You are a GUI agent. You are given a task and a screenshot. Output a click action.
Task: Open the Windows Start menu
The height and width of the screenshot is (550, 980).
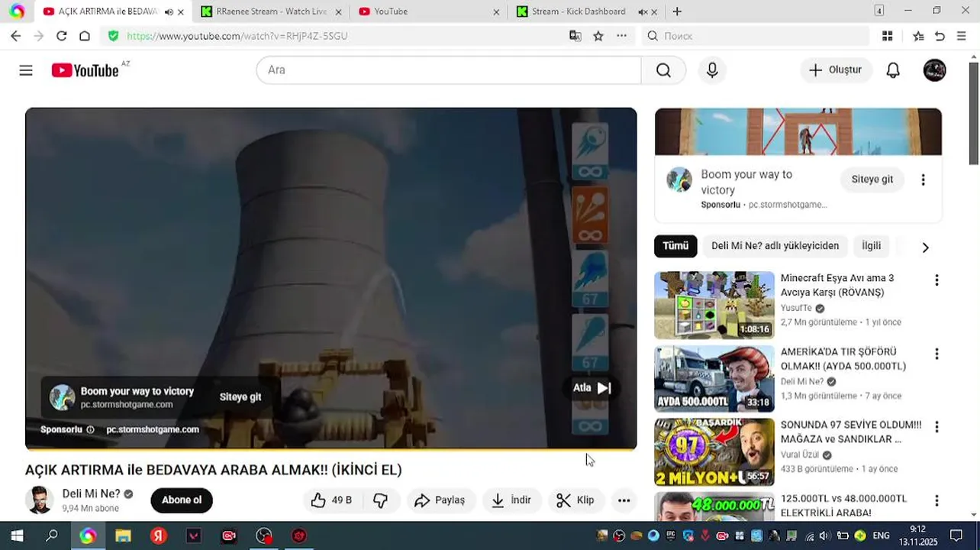pos(17,535)
